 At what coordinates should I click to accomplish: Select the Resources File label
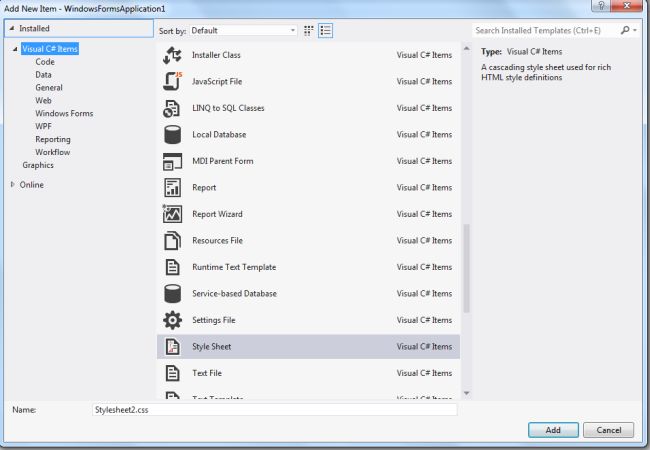tap(217, 241)
